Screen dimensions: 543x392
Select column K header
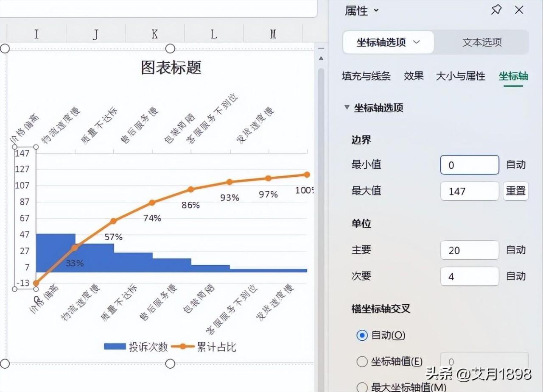(155, 33)
